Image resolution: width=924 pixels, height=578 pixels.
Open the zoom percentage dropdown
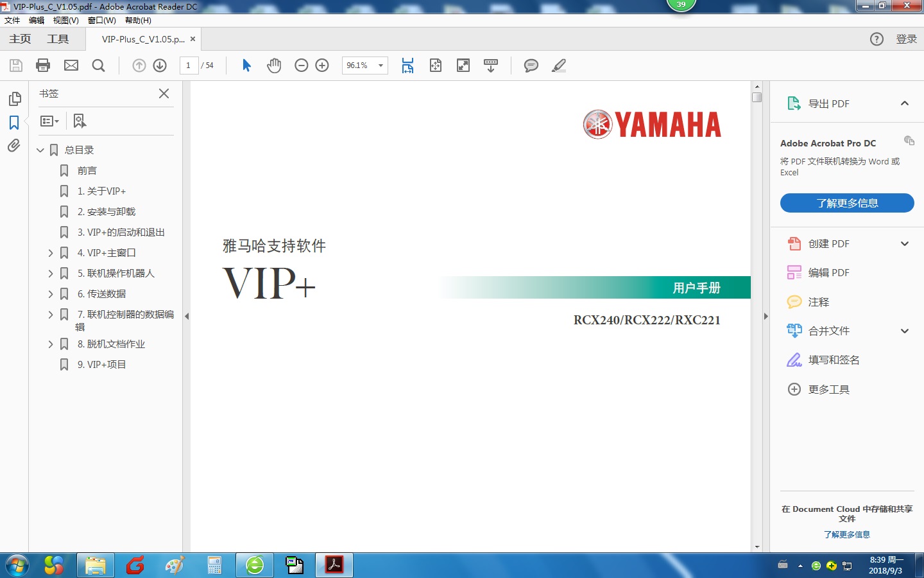point(381,66)
